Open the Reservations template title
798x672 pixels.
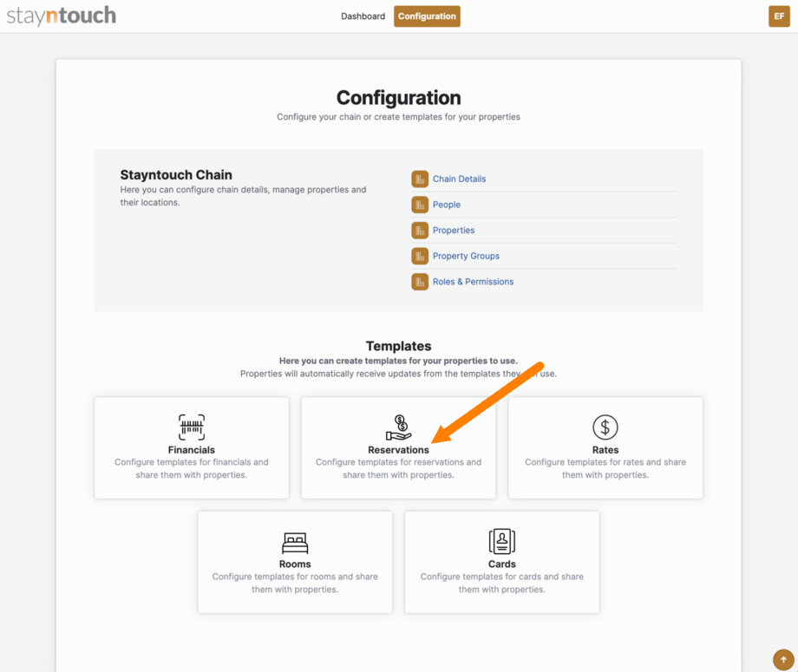click(398, 450)
